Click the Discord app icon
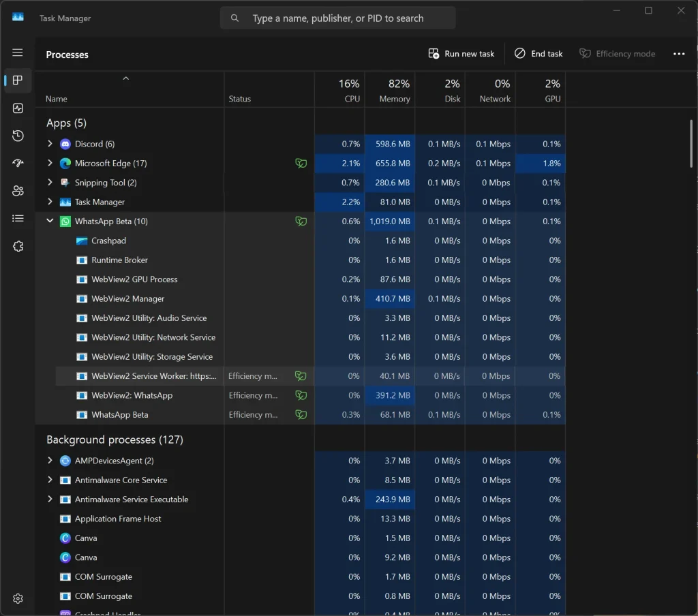This screenshot has width=698, height=616. 65,144
